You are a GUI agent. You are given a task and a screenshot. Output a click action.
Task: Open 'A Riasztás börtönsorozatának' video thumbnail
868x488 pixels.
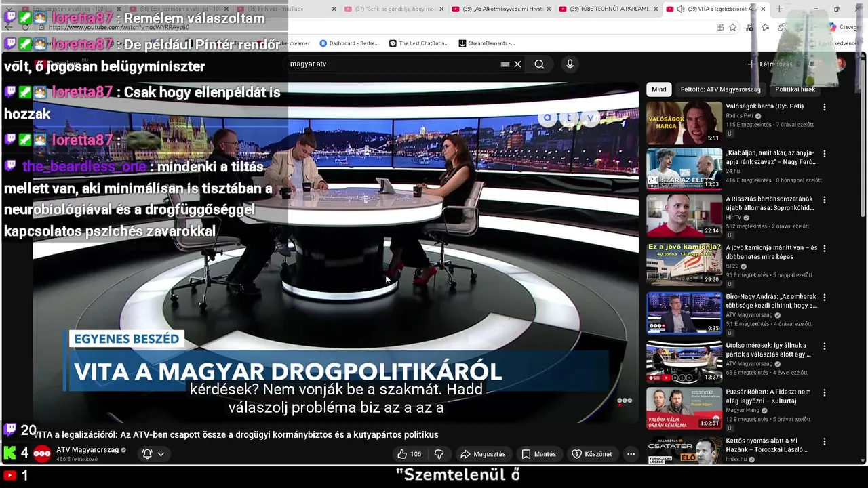(684, 216)
